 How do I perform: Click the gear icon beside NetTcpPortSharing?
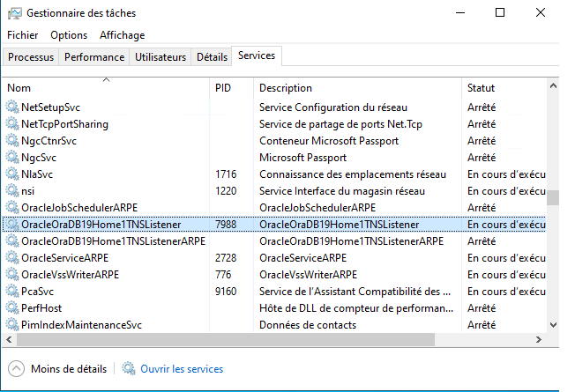pyautogui.click(x=12, y=124)
